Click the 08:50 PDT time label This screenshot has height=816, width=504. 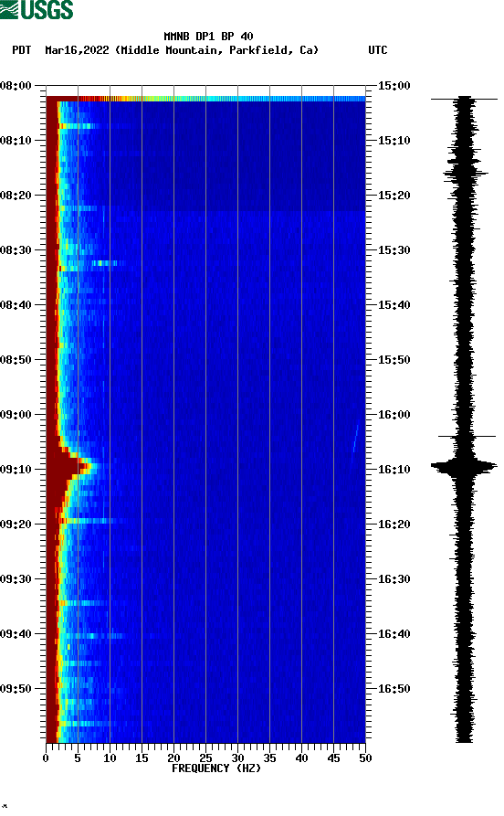click(16, 360)
